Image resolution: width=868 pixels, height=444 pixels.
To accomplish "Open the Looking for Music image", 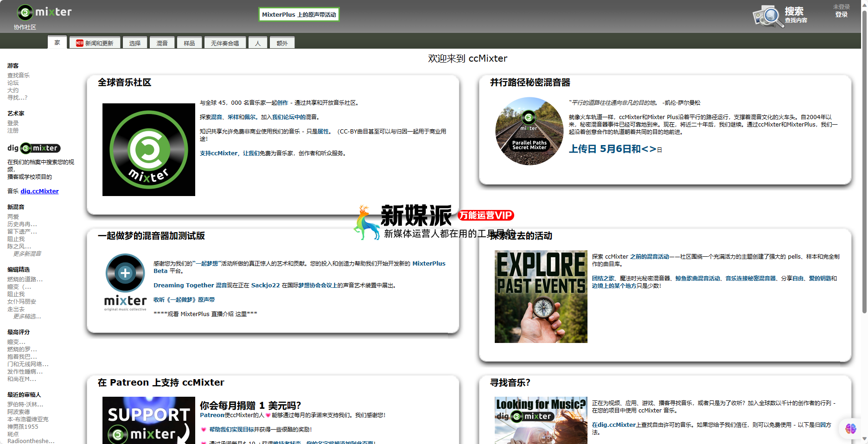I will click(541, 420).
